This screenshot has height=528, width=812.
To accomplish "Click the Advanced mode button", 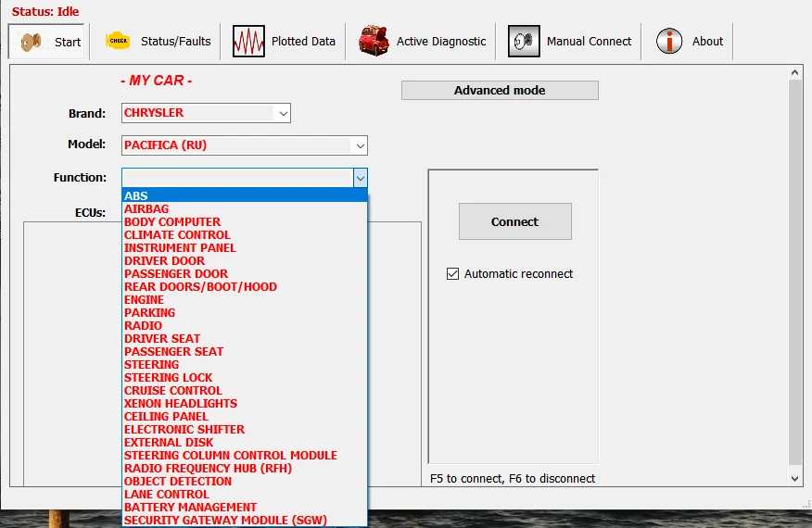I will pos(500,90).
